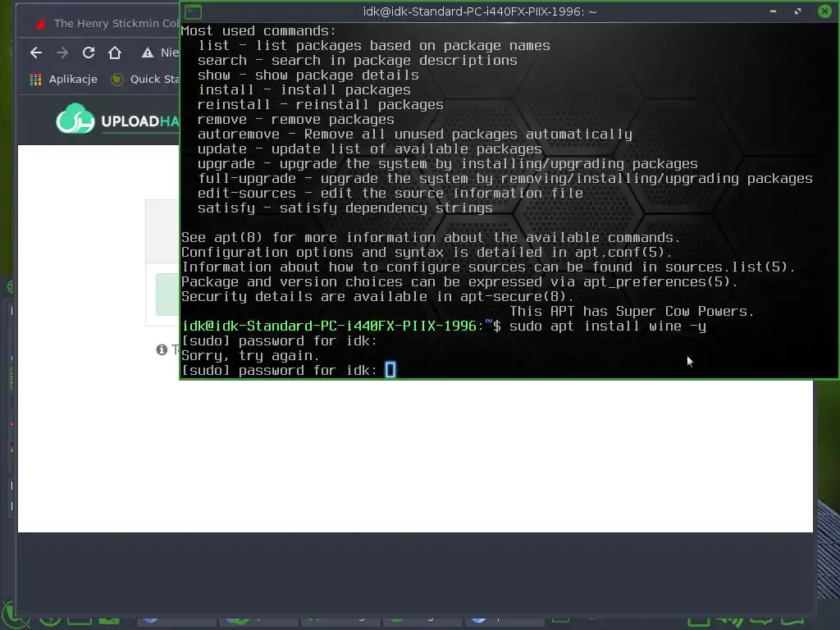The height and width of the screenshot is (630, 840).
Task: Click the 'satisfy - satisfy dependency strings' line
Action: pyautogui.click(x=345, y=208)
